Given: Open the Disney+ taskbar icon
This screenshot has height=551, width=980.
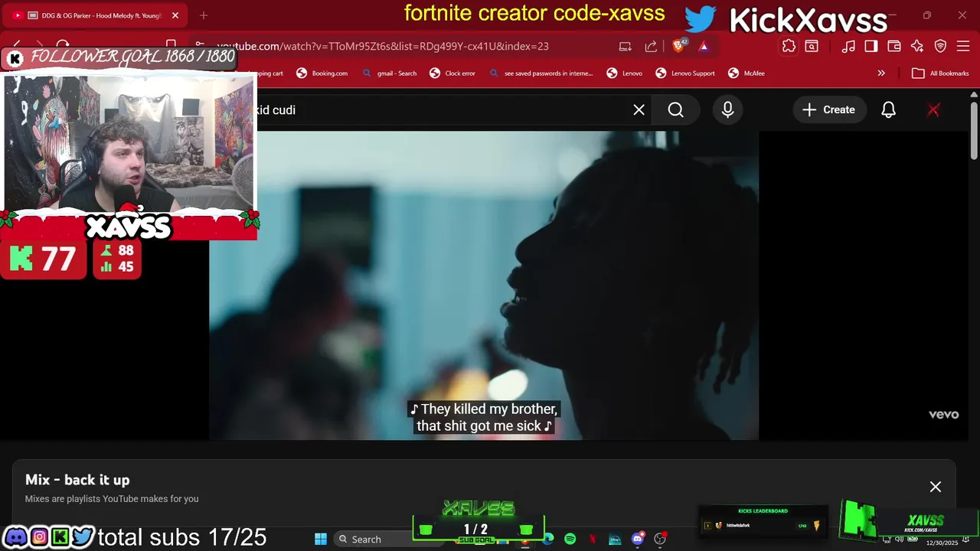Looking at the screenshot, I should coord(615,539).
